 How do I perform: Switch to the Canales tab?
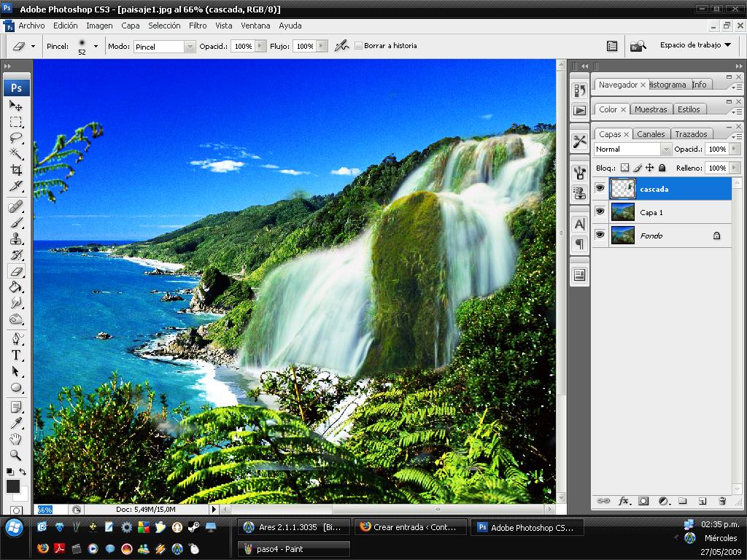point(651,134)
